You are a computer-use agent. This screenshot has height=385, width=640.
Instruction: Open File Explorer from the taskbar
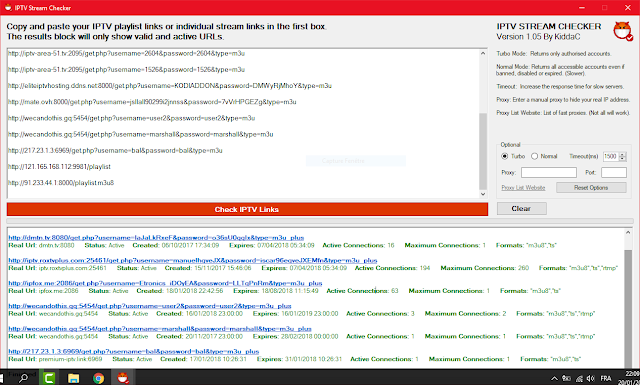coord(73,378)
